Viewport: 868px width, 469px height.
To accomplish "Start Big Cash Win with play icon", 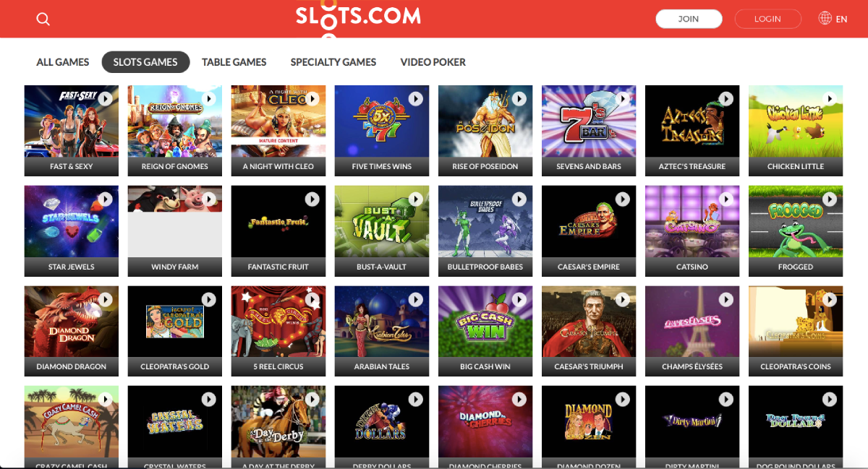I will [x=519, y=299].
